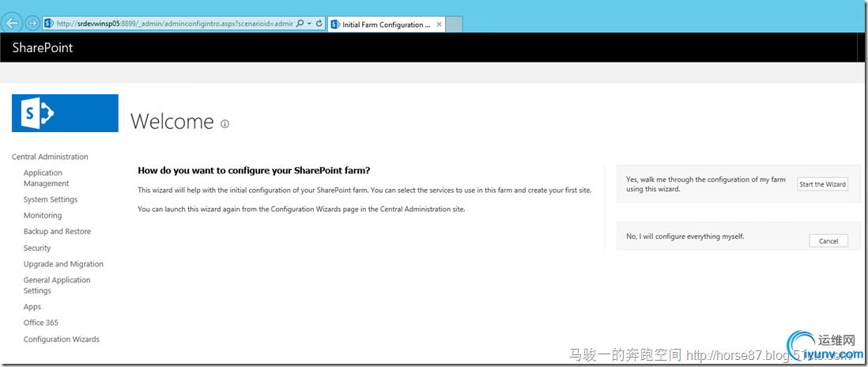Click the SharePoint title in the black header
This screenshot has width=868, height=367.
click(43, 47)
